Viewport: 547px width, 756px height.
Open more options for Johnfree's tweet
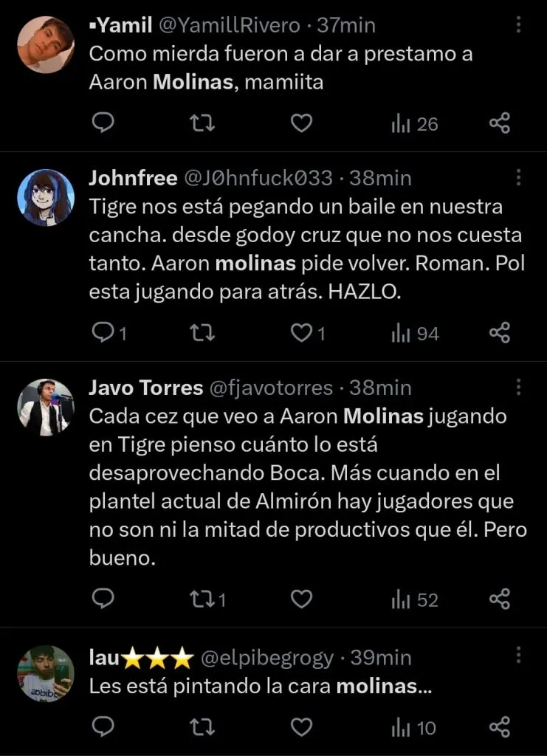[518, 178]
